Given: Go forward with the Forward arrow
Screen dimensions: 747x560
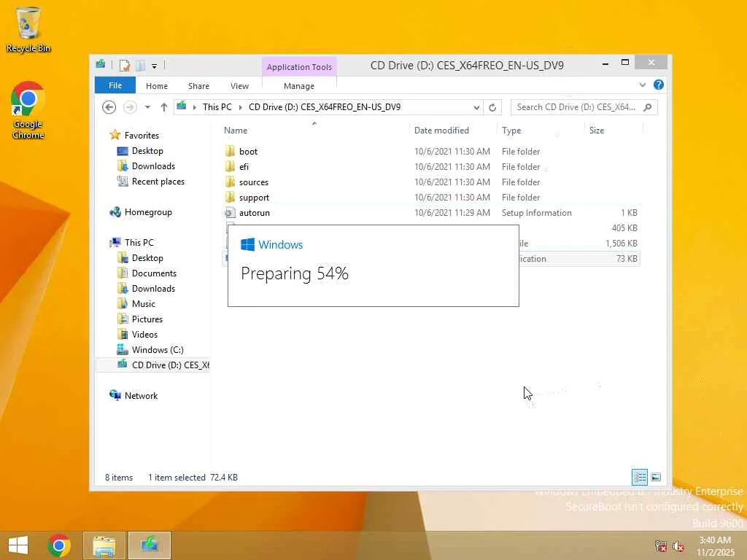Looking at the screenshot, I should click(130, 107).
